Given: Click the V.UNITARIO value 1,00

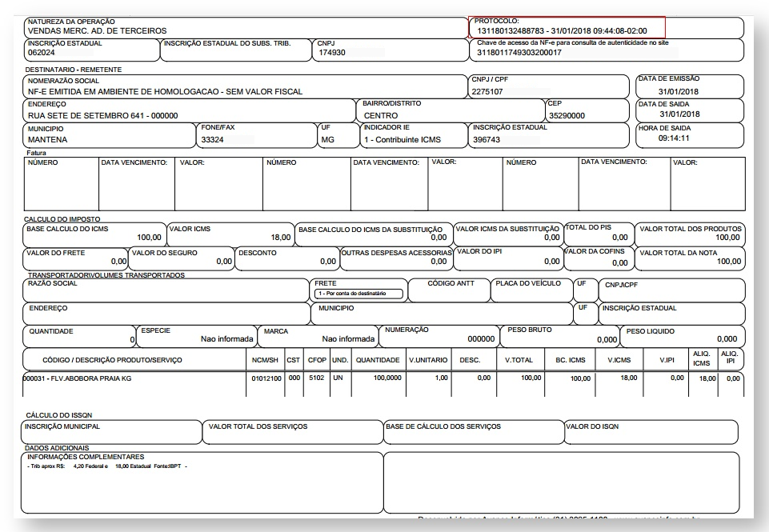Looking at the screenshot, I should pos(442,378).
